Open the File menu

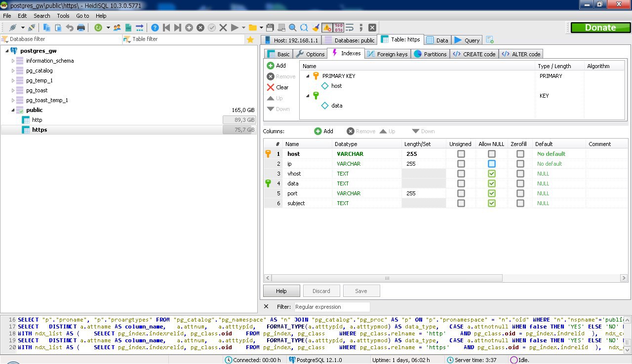(x=7, y=16)
